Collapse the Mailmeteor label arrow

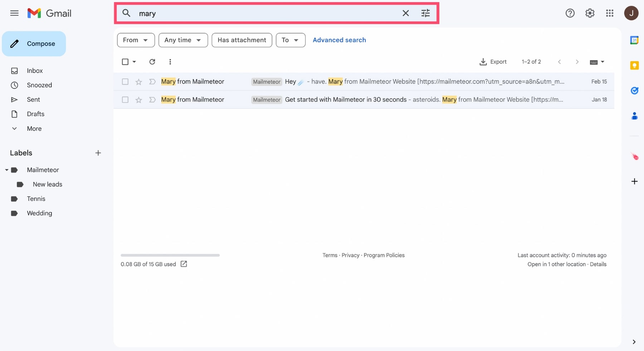coord(6,170)
